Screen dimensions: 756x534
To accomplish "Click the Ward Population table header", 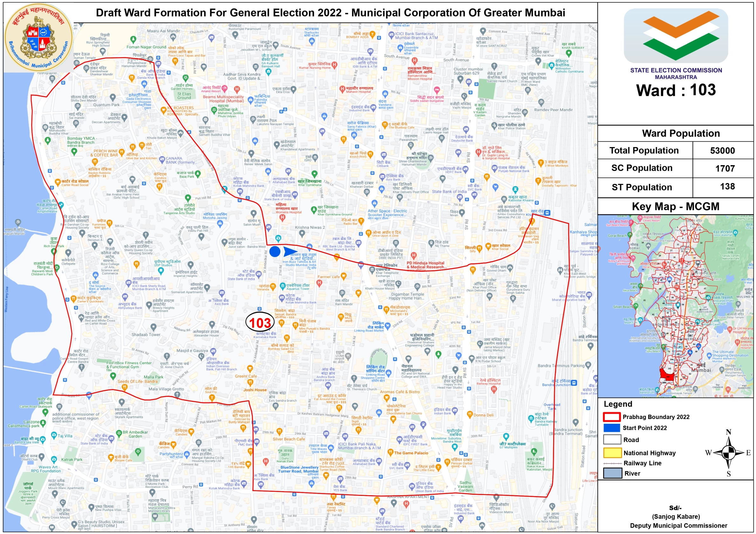I will click(681, 133).
